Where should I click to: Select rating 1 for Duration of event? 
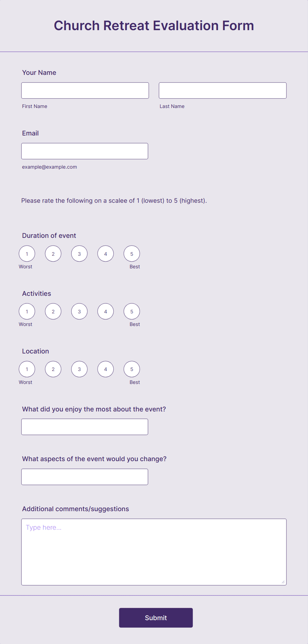pos(26,253)
